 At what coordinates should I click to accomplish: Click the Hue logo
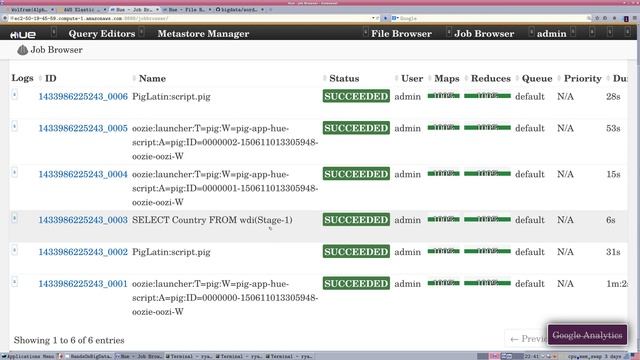(23, 34)
